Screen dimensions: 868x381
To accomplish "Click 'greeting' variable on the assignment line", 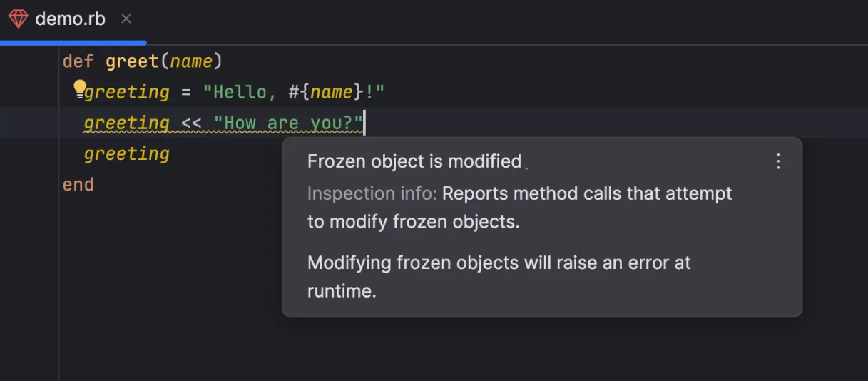I will click(127, 92).
